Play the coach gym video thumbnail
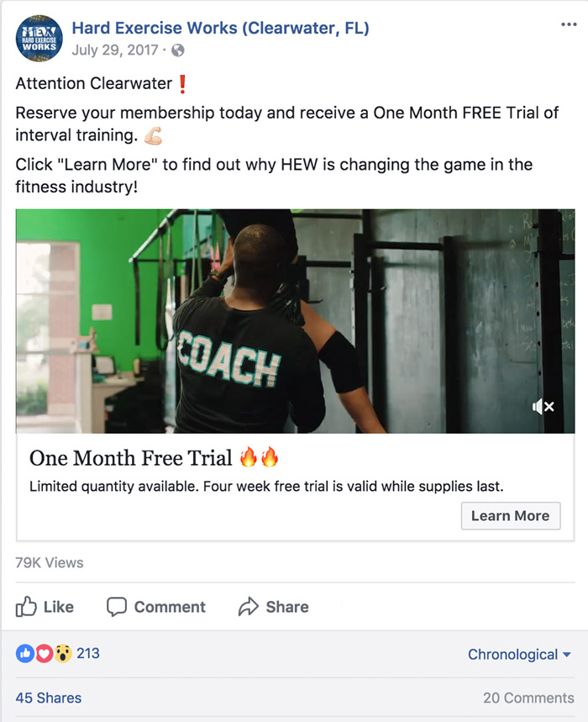Viewport: 588px width, 722px height. click(x=296, y=321)
